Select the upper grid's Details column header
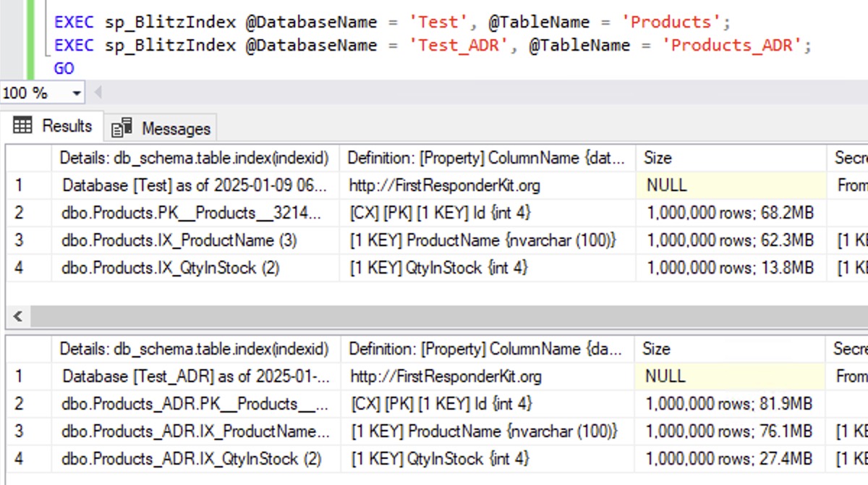This screenshot has width=868, height=485. point(194,158)
